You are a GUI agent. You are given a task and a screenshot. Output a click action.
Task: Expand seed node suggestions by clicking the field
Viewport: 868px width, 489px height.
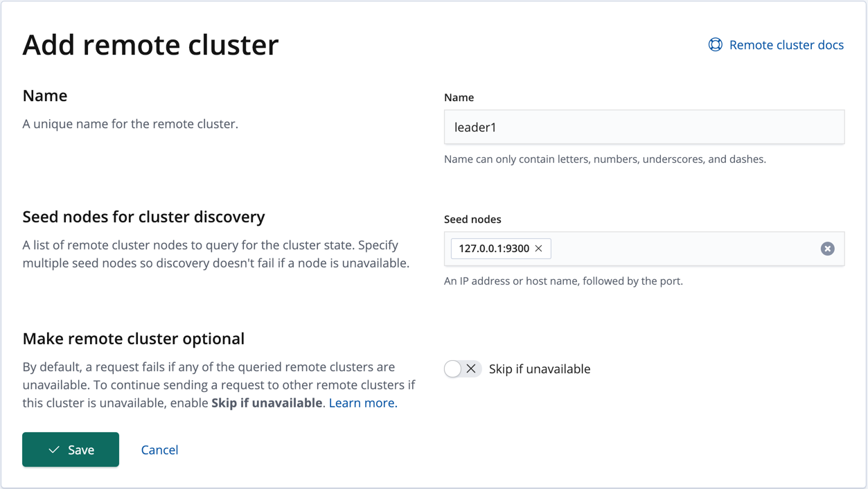658,248
